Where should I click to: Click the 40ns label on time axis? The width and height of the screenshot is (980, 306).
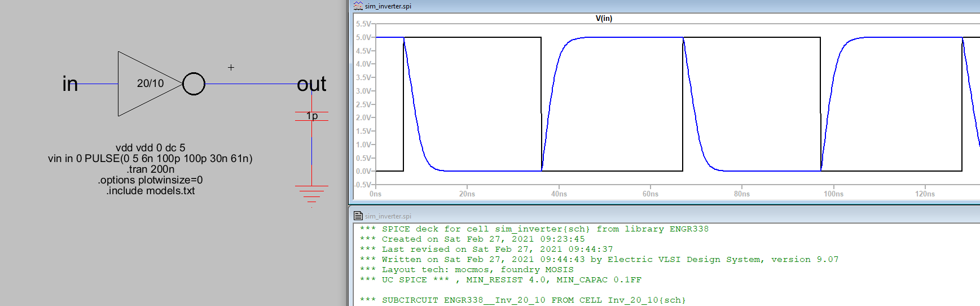(559, 194)
